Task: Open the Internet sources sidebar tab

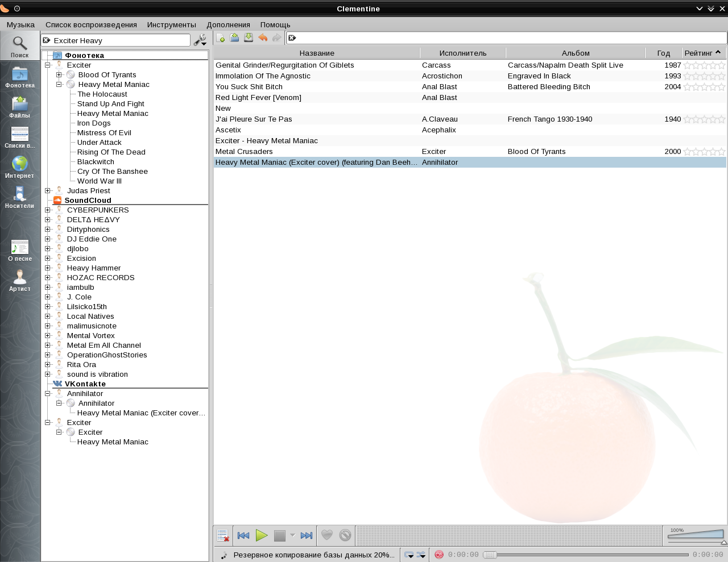Action: click(20, 167)
